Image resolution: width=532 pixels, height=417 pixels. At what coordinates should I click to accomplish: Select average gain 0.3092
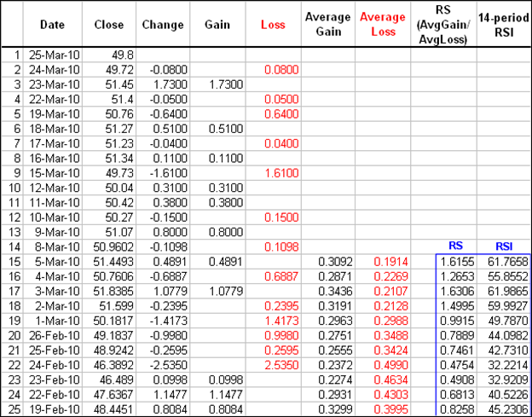point(336,262)
